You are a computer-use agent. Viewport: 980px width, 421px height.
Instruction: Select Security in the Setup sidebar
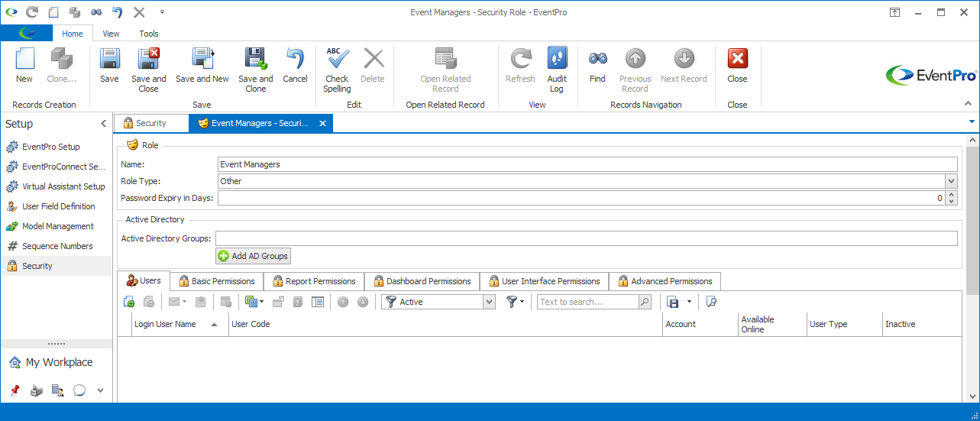click(57, 266)
